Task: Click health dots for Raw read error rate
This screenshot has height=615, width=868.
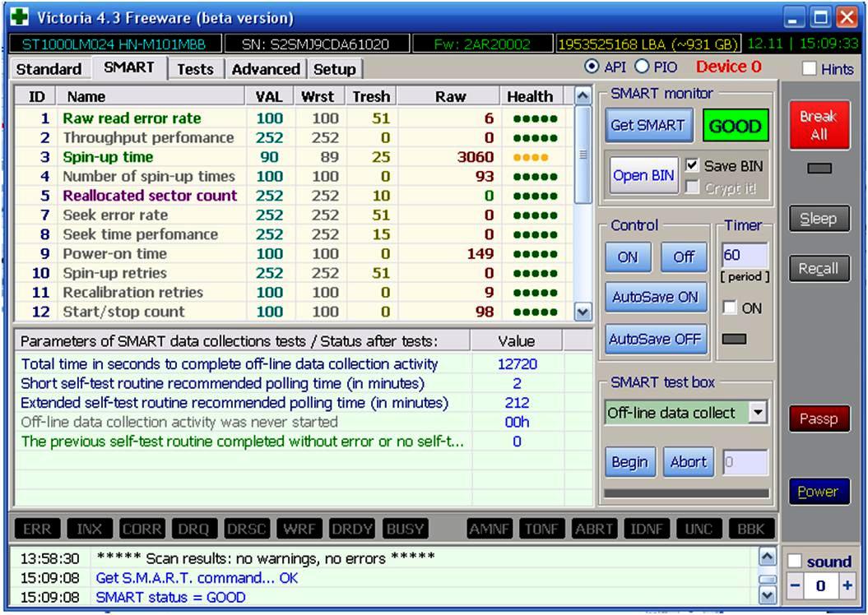Action: (x=535, y=118)
